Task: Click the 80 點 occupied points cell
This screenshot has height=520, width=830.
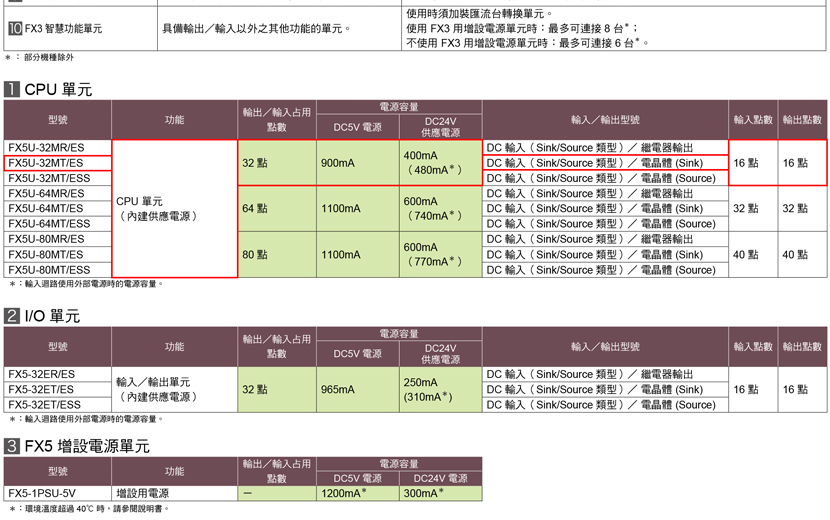Action: click(277, 255)
